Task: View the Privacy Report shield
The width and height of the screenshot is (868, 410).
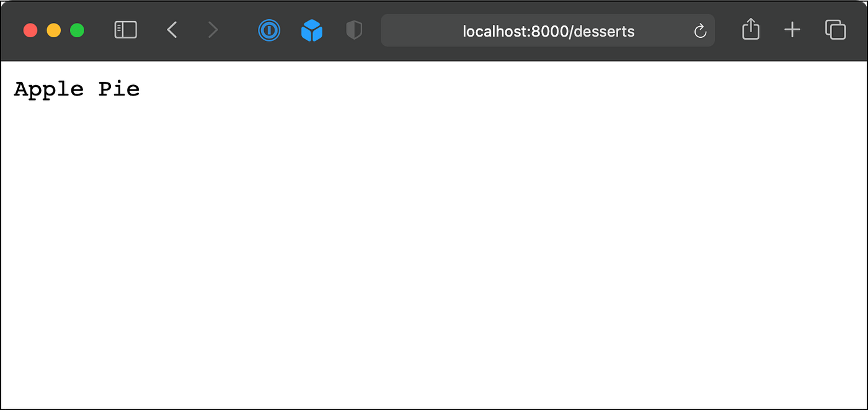Action: (x=354, y=30)
